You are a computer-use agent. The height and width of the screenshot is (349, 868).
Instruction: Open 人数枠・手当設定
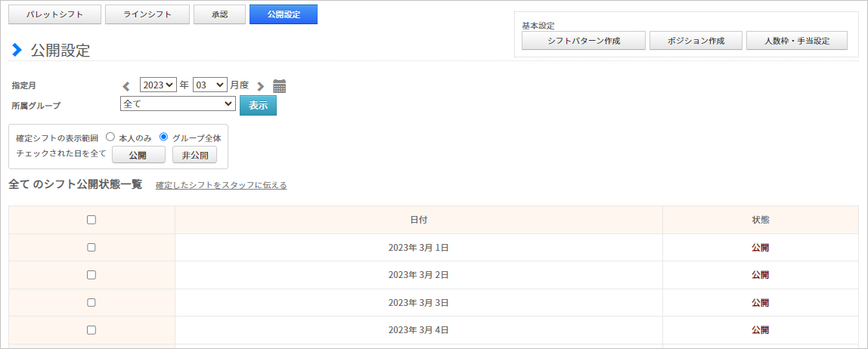(x=797, y=40)
